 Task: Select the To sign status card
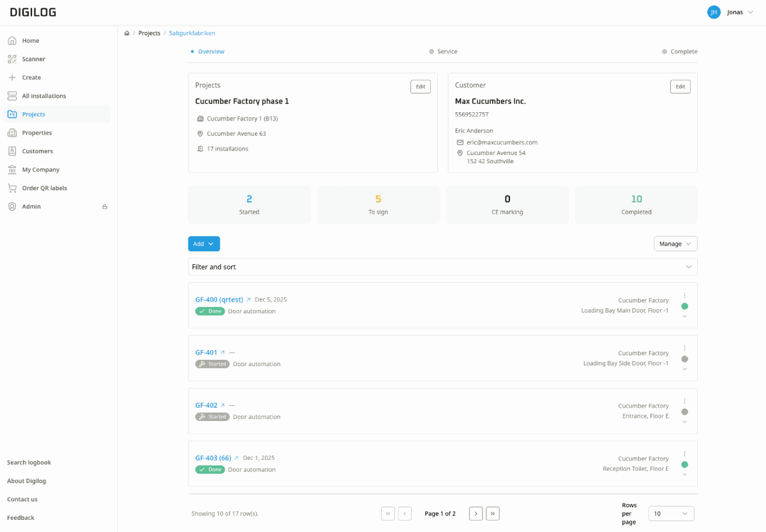(378, 205)
